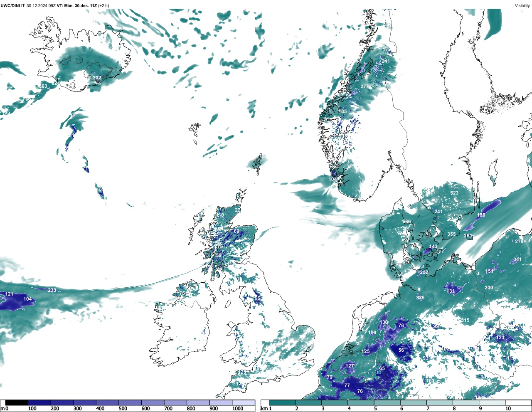
Task: Click the 131 visibility value on the map
Action: pos(451,291)
